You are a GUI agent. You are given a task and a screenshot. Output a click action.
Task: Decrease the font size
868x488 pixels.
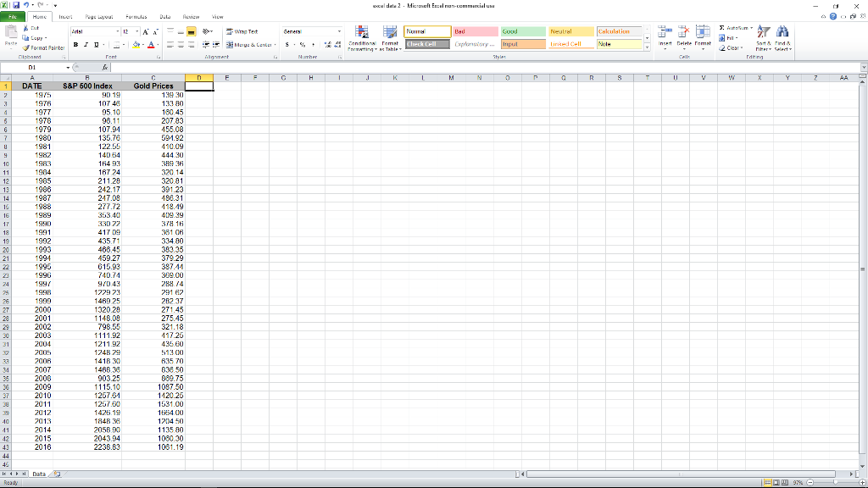pyautogui.click(x=155, y=31)
